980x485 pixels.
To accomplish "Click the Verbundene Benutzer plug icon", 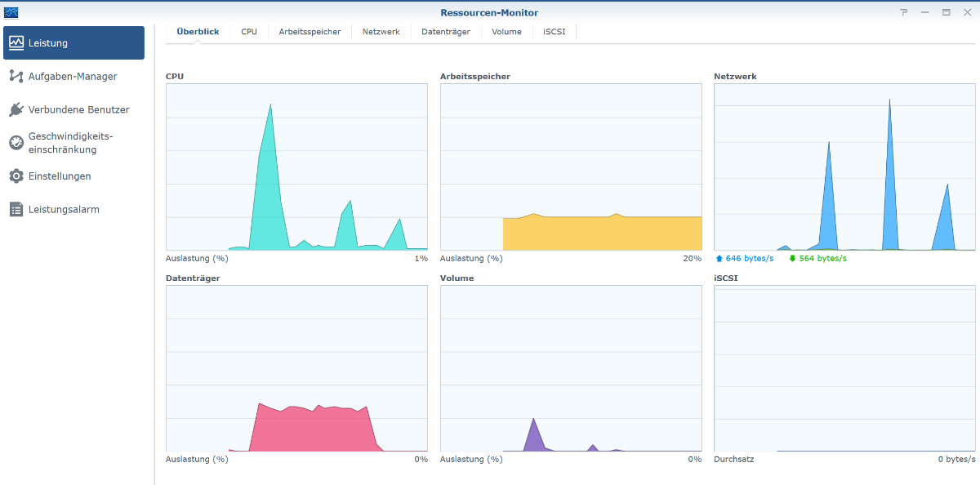I will (x=16, y=109).
